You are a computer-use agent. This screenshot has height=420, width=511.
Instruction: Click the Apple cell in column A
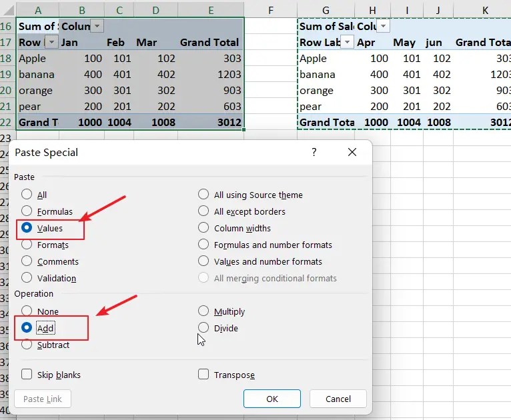pos(37,58)
